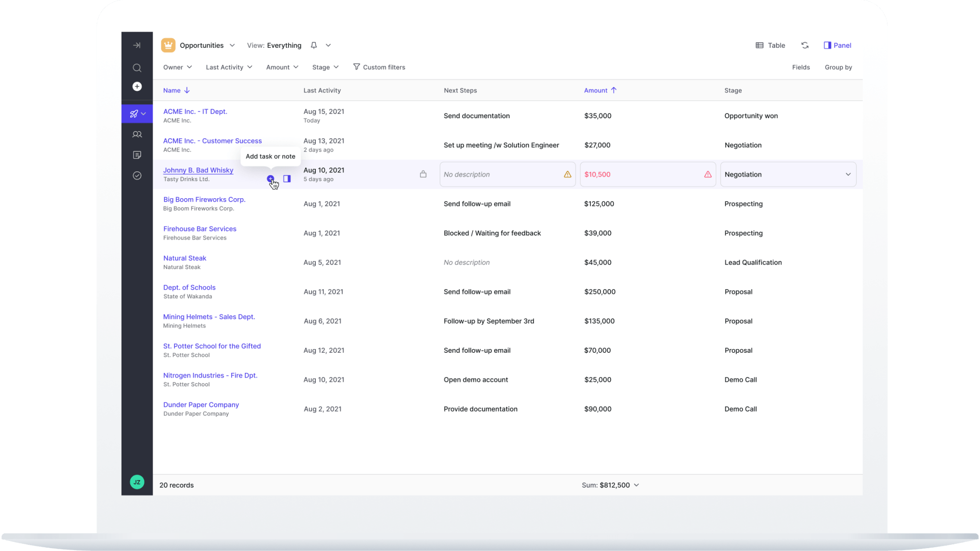Toggle Panel view on
Screen dimensions: 980x551
[x=837, y=45]
